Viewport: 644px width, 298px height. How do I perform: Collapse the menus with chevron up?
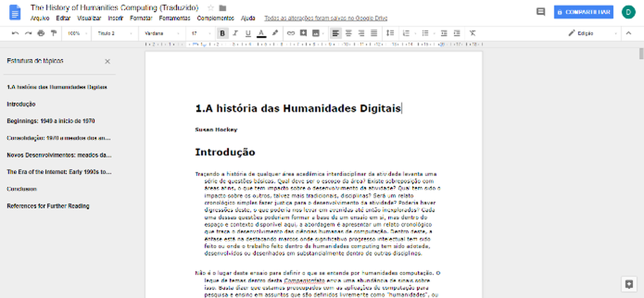click(628, 33)
